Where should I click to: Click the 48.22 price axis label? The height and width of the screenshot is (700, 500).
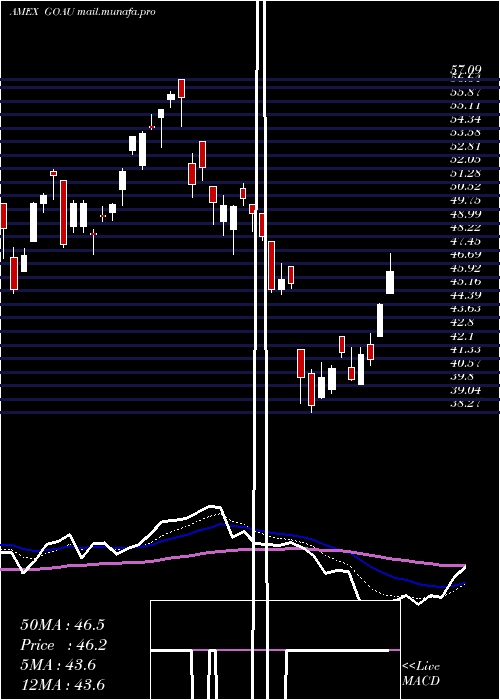(x=465, y=227)
